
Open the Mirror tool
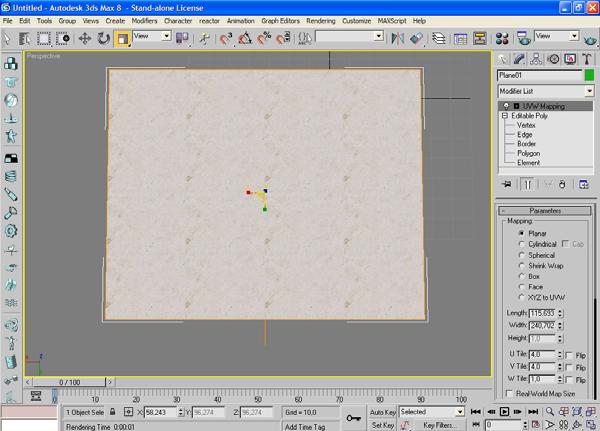[x=398, y=38]
